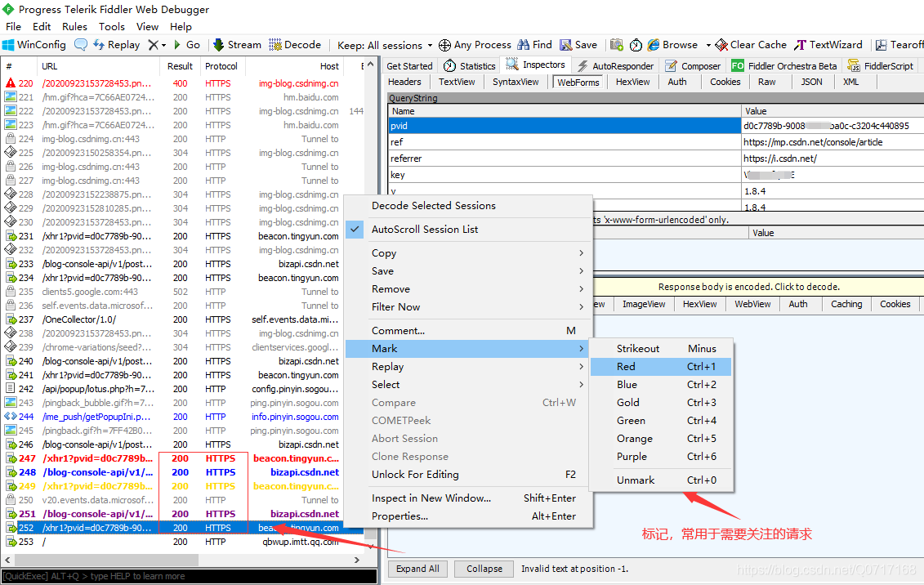Mark session with Gold color

[x=661, y=402]
